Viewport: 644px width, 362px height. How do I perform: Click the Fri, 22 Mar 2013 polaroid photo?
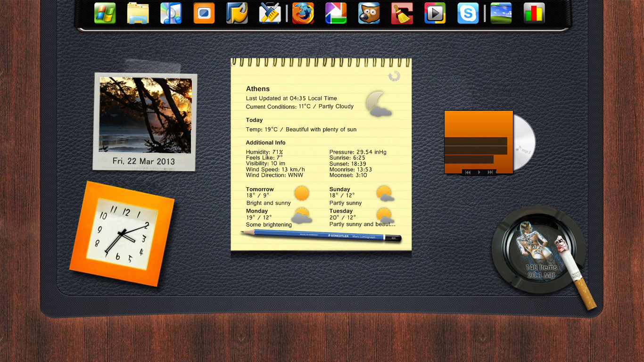pos(144,122)
